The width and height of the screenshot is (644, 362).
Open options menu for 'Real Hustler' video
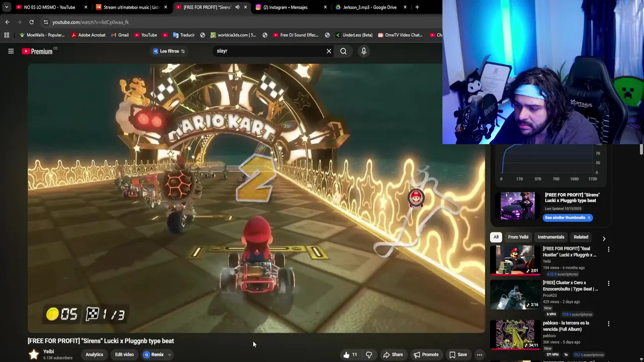point(608,249)
